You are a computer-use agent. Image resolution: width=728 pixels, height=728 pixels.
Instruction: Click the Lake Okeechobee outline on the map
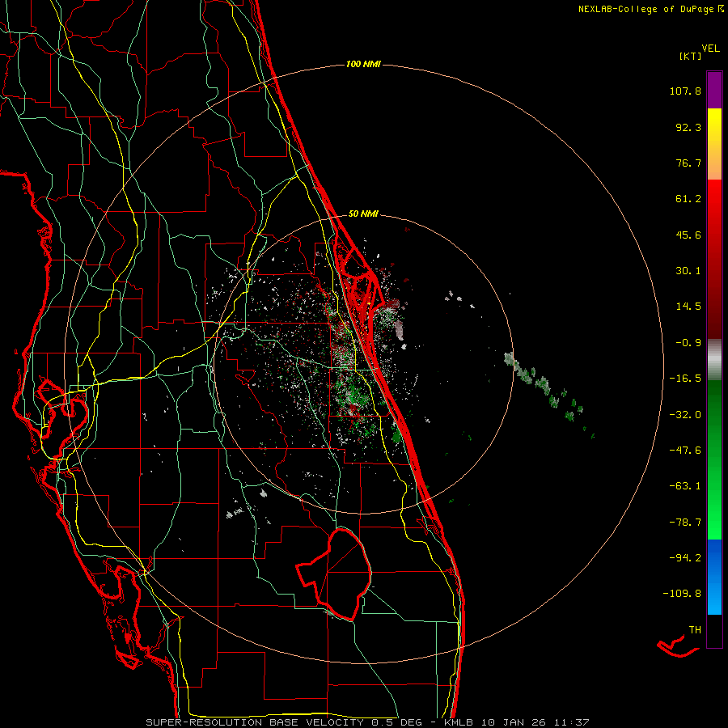[336, 574]
